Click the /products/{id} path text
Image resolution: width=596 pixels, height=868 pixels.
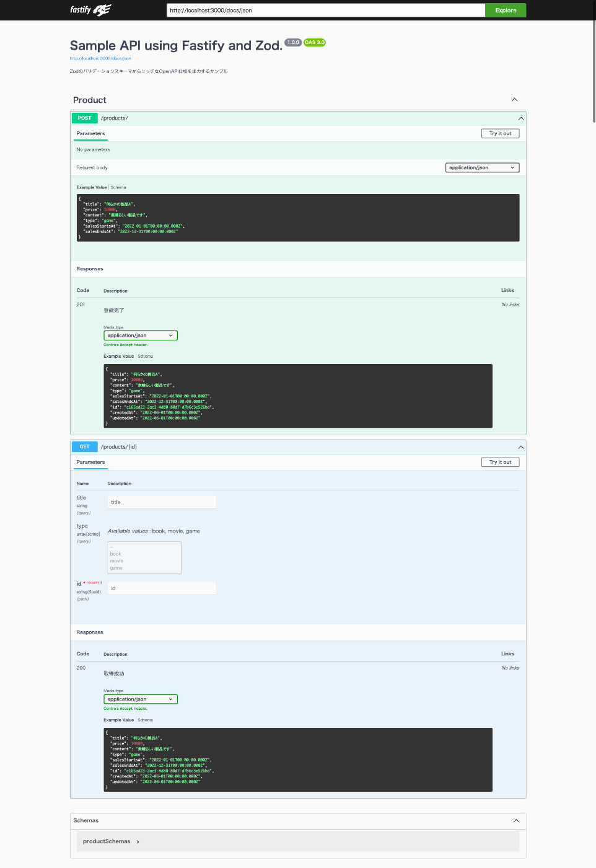point(119,447)
